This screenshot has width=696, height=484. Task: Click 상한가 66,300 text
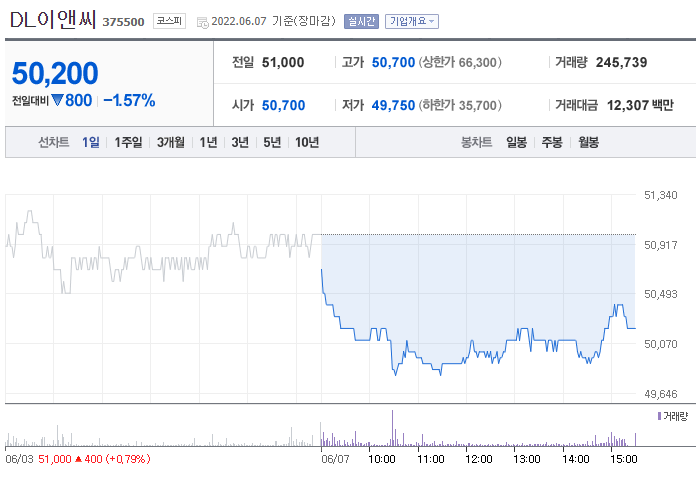460,62
